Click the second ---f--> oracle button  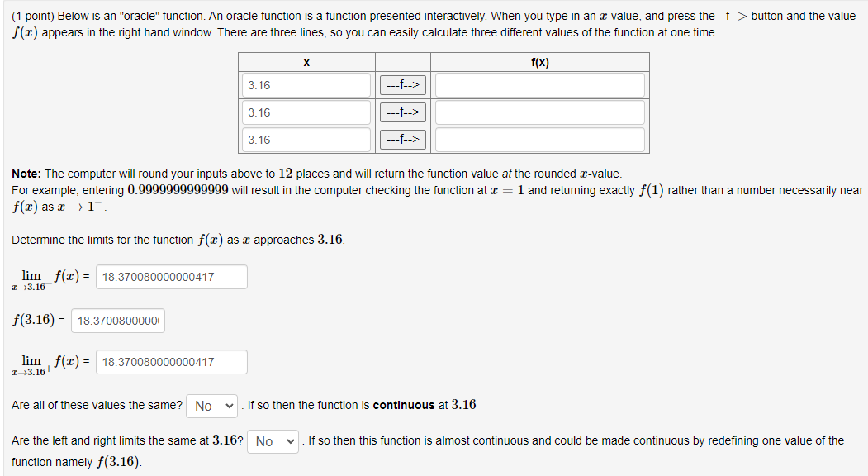pyautogui.click(x=402, y=112)
